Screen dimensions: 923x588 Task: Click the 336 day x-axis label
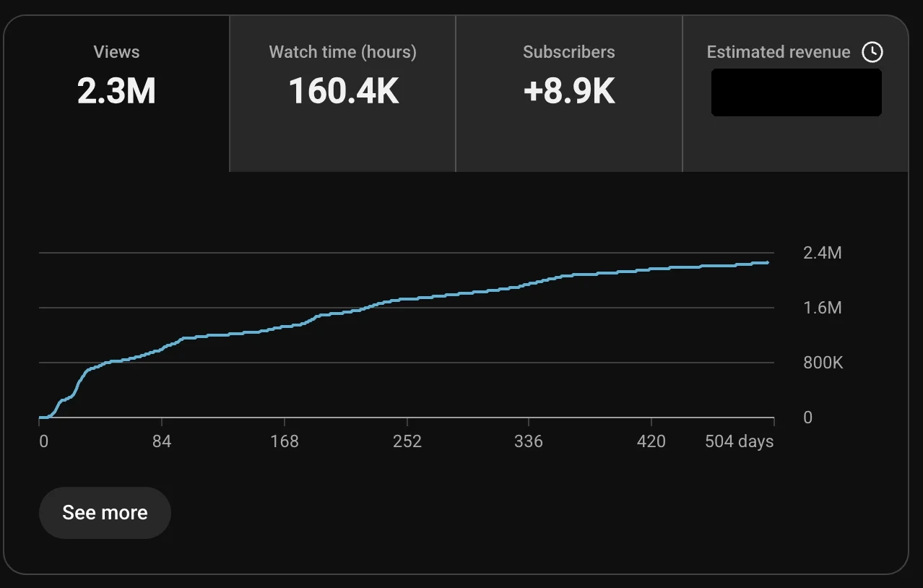pos(529,441)
